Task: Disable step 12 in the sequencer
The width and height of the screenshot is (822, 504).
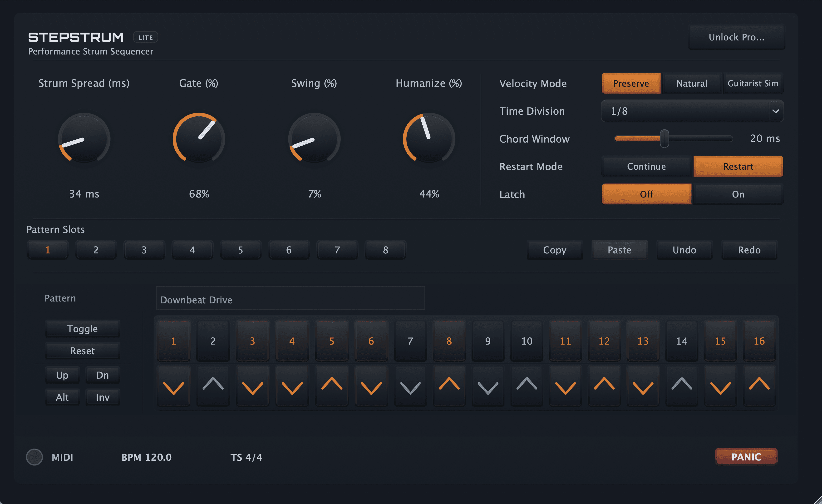Action: pyautogui.click(x=604, y=341)
